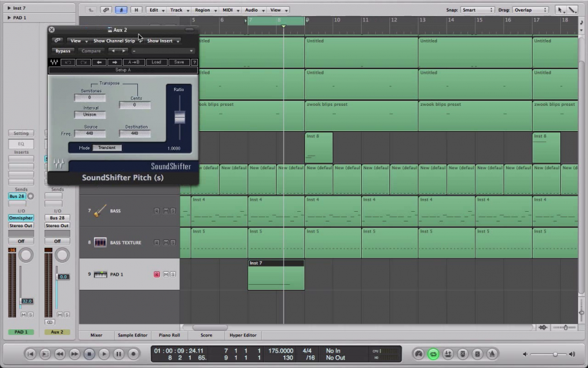Toggle the catch playhead button in the arrange toolbar

click(121, 10)
